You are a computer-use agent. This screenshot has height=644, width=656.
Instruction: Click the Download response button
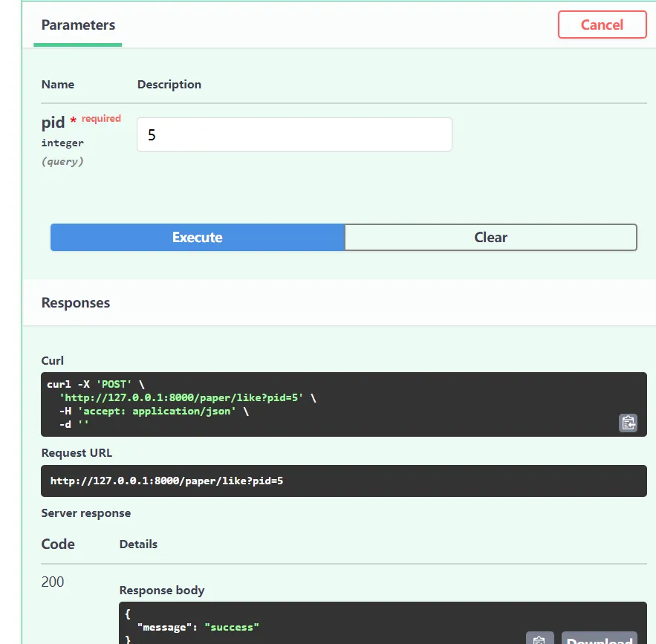tap(599, 640)
